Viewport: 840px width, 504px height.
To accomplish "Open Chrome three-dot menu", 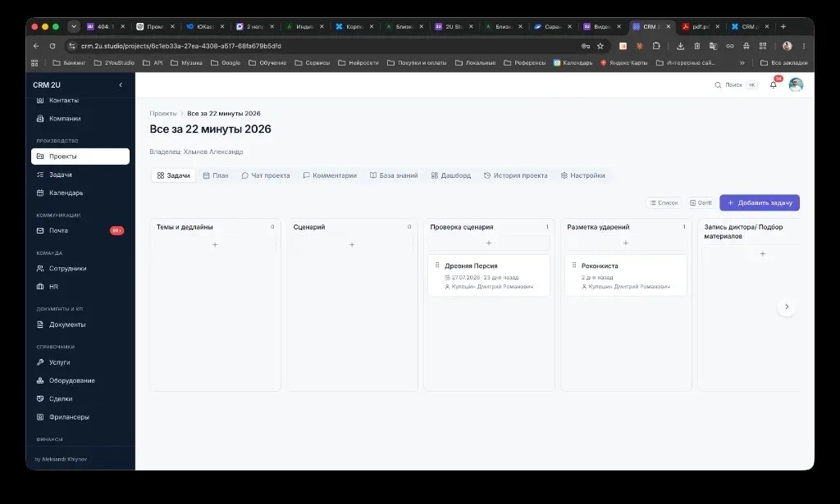I will 804,46.
